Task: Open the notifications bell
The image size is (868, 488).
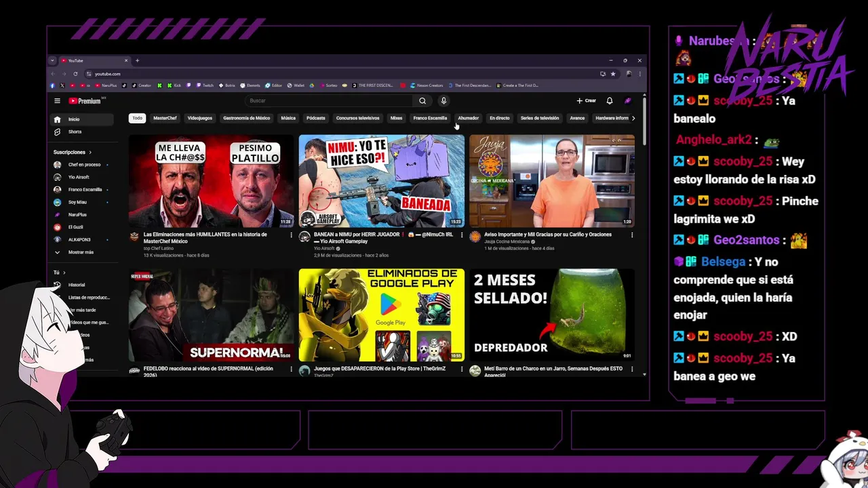Action: click(610, 101)
